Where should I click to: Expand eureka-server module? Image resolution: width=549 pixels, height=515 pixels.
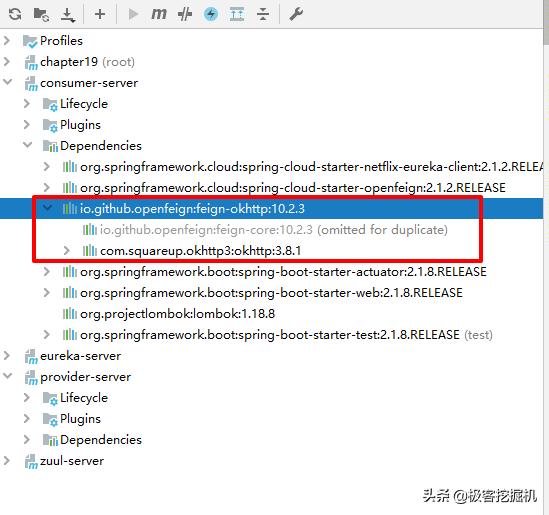click(7, 356)
